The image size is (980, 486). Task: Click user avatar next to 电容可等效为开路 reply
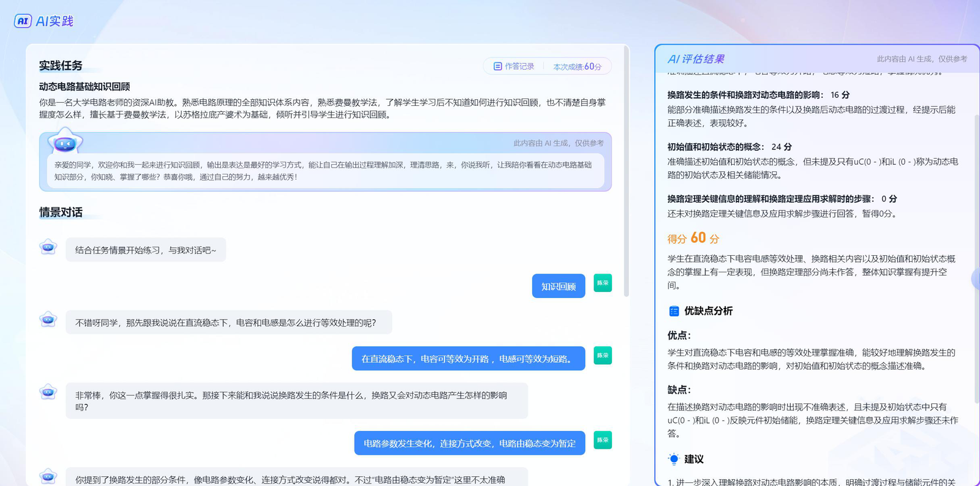point(603,356)
